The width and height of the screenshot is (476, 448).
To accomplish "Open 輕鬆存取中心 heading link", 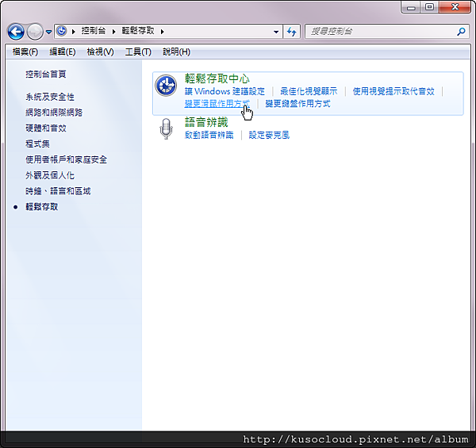I will [217, 78].
